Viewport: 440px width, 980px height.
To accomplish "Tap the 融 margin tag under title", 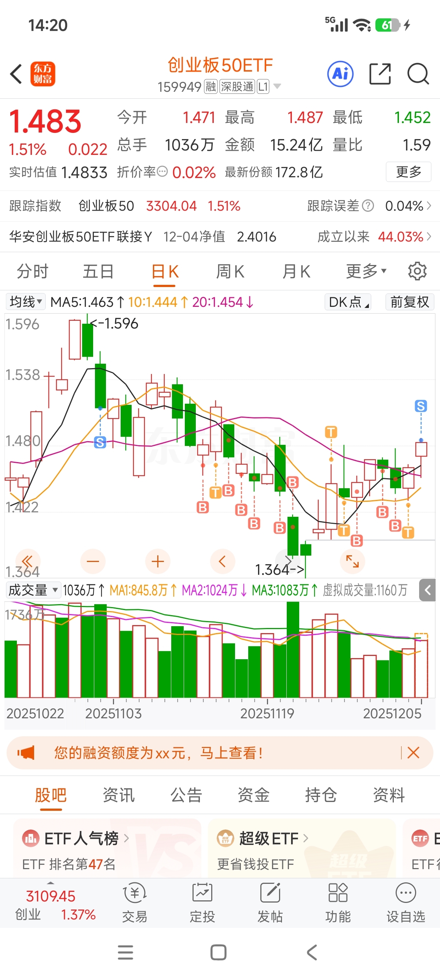I will pyautogui.click(x=211, y=86).
